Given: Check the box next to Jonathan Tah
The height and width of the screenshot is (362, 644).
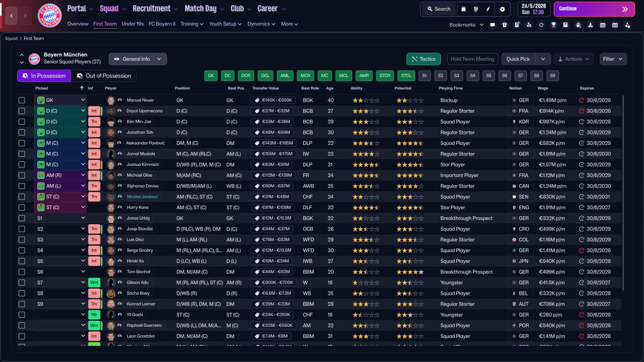Looking at the screenshot, I should point(22,132).
